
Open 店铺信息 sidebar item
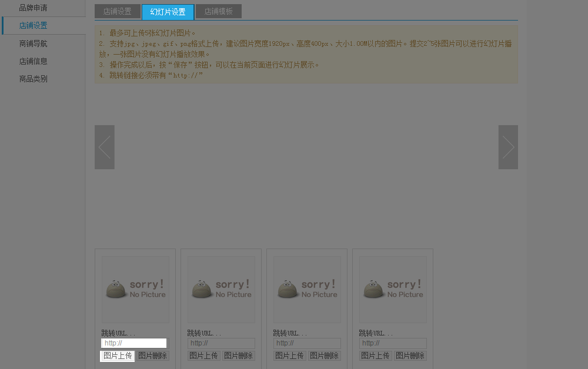click(x=33, y=61)
